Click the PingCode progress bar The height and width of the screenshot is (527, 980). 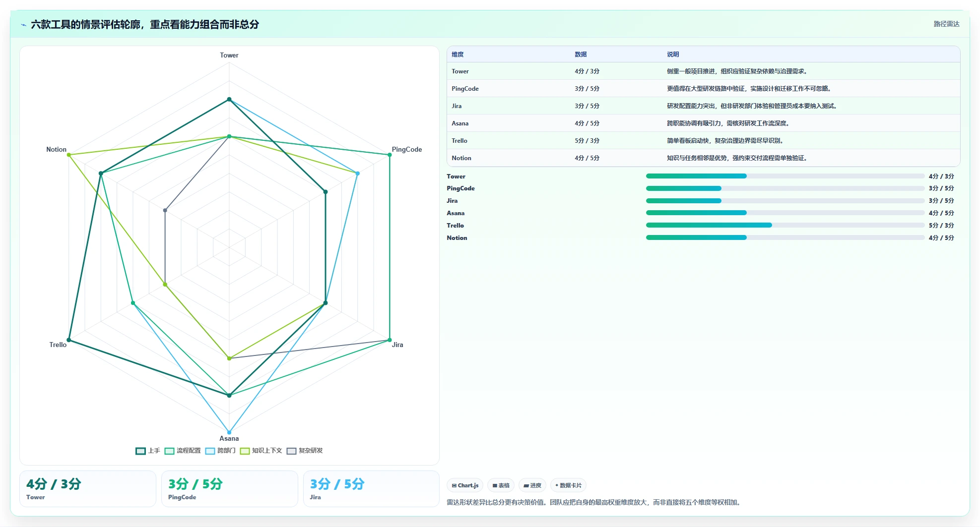785,188
